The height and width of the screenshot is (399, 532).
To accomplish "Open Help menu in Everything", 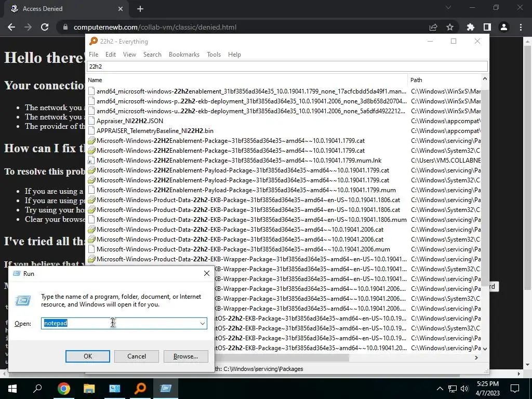I will [234, 54].
